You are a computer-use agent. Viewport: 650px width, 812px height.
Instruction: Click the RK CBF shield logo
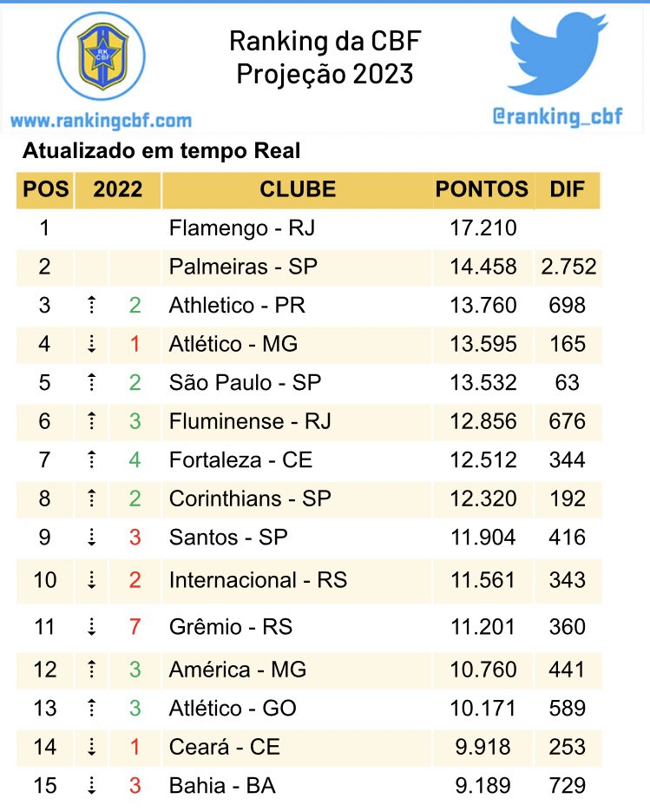click(100, 57)
